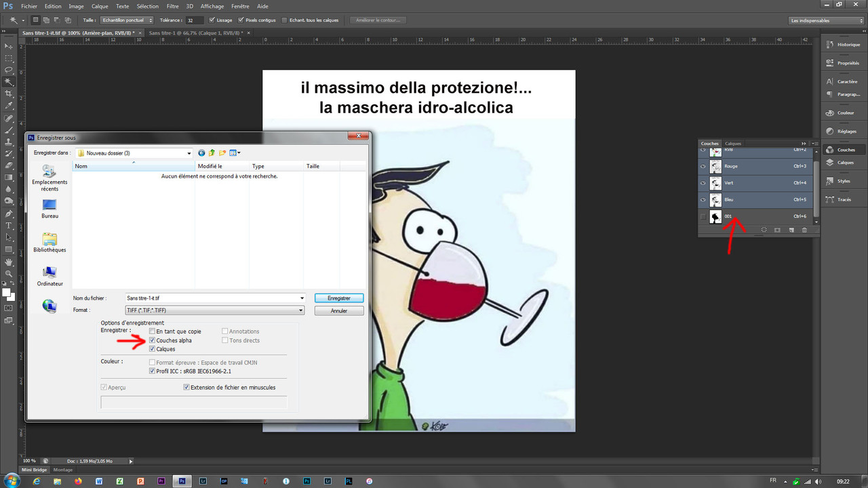Click the Enregistrer button
Screen dimensions: 868x488
click(x=339, y=298)
